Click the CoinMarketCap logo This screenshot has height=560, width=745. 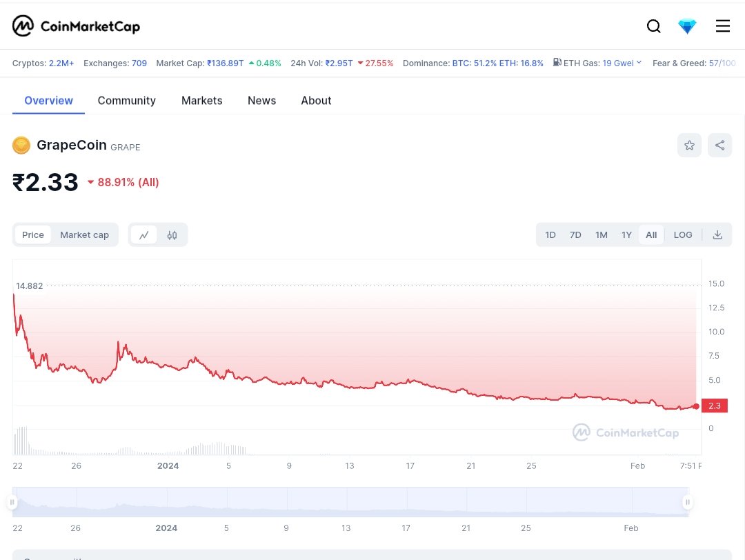76,26
